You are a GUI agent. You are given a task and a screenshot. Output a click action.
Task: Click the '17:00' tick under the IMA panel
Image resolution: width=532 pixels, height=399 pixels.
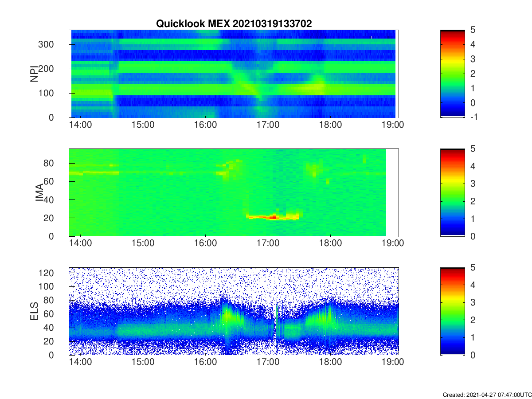point(268,244)
